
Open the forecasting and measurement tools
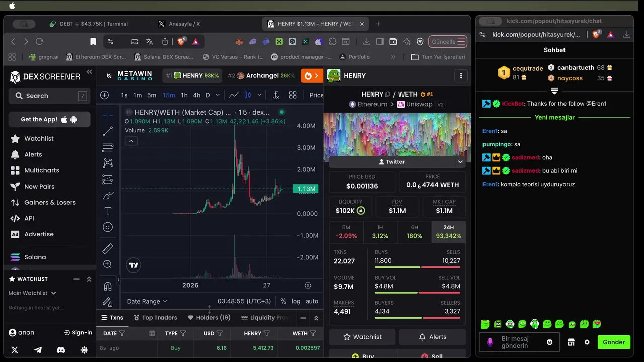coord(108,179)
